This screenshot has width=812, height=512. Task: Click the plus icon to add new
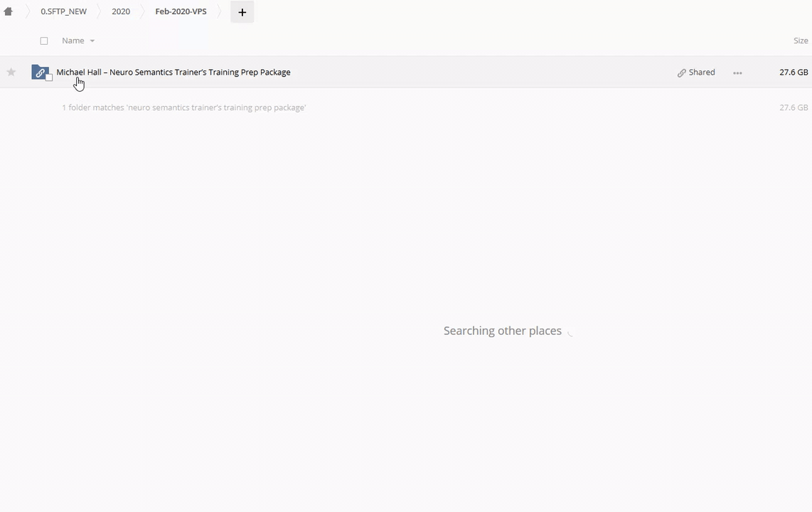point(242,12)
